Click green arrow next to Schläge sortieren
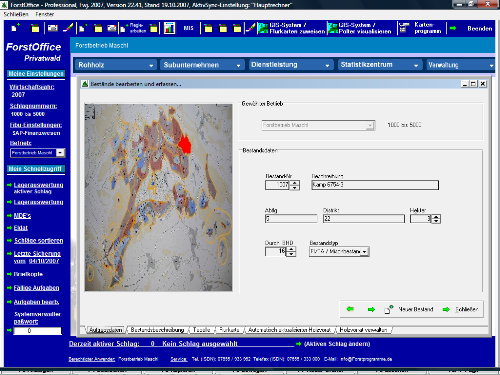Viewport: 500px width, 375px height. pyautogui.click(x=9, y=241)
